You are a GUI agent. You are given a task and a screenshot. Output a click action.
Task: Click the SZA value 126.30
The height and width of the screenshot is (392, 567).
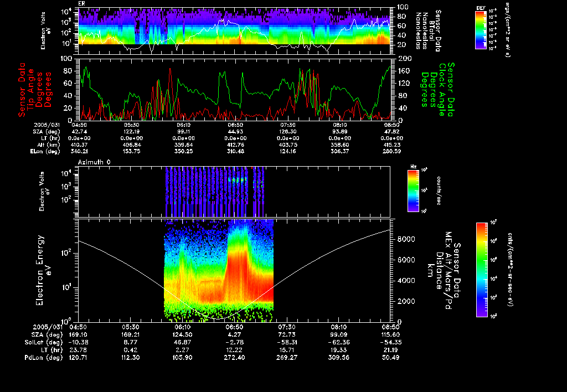coord(288,132)
